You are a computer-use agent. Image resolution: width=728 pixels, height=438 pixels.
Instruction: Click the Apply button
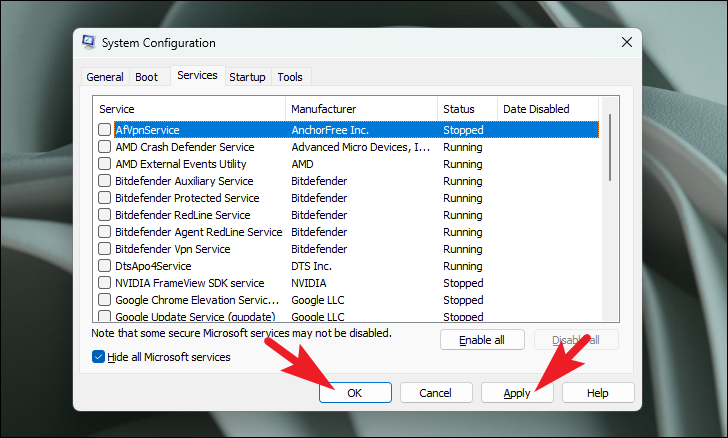coord(517,393)
